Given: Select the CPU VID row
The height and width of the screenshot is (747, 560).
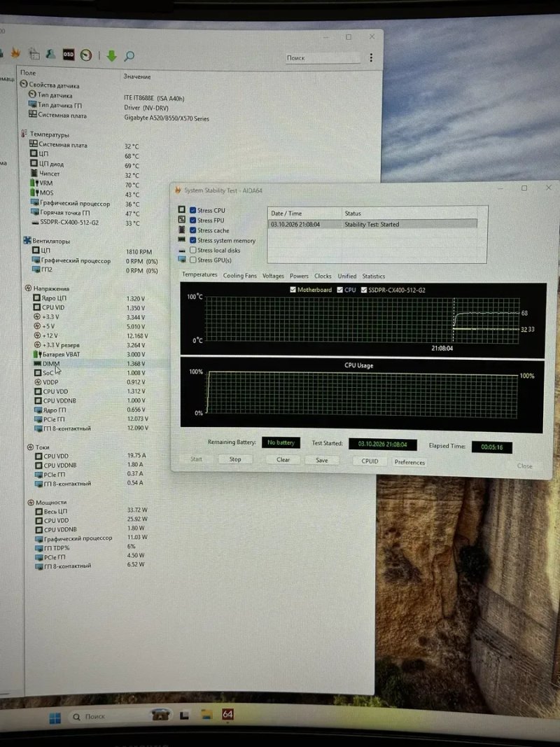Looking at the screenshot, I should click(x=90, y=307).
